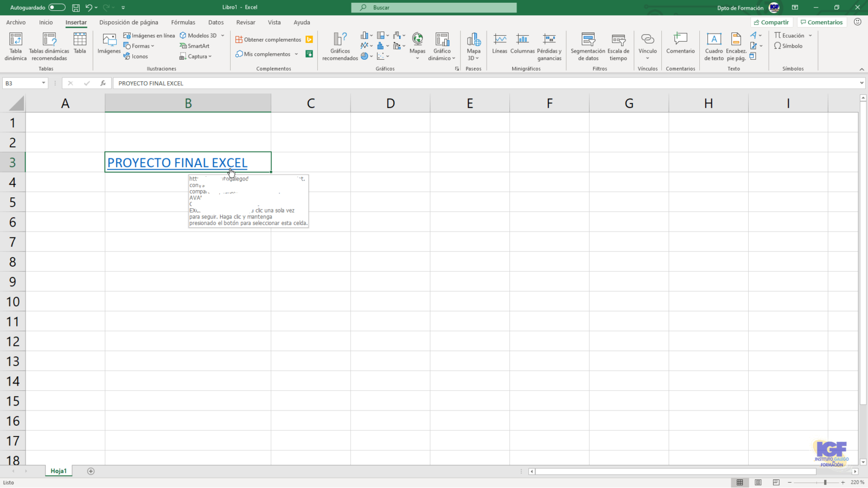Click the zoom level slider
The height and width of the screenshot is (488, 868).
(x=825, y=482)
